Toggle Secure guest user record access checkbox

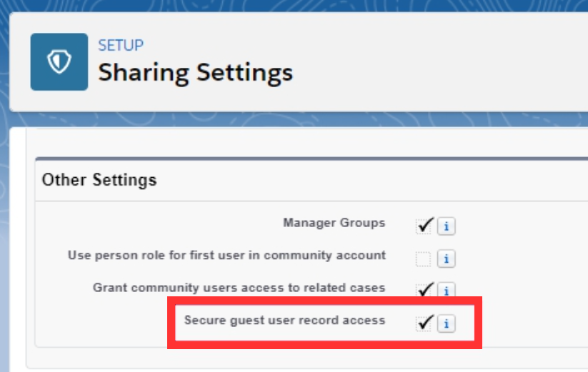[x=424, y=323]
